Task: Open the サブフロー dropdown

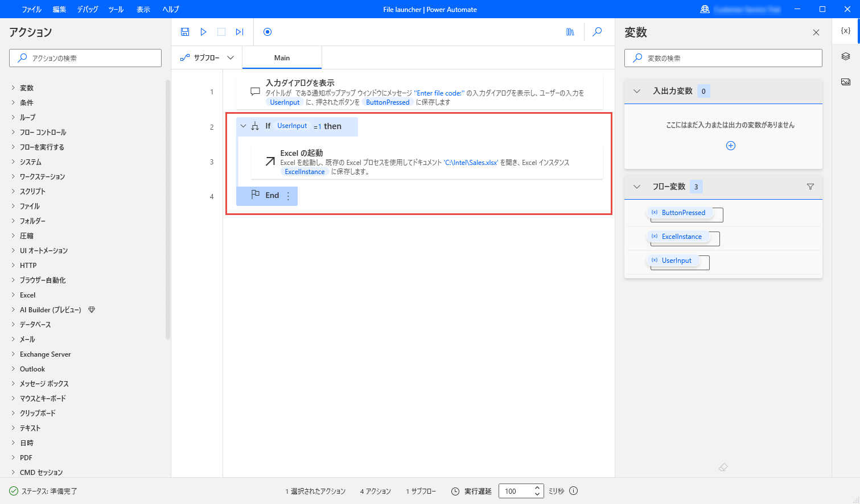Action: [207, 57]
